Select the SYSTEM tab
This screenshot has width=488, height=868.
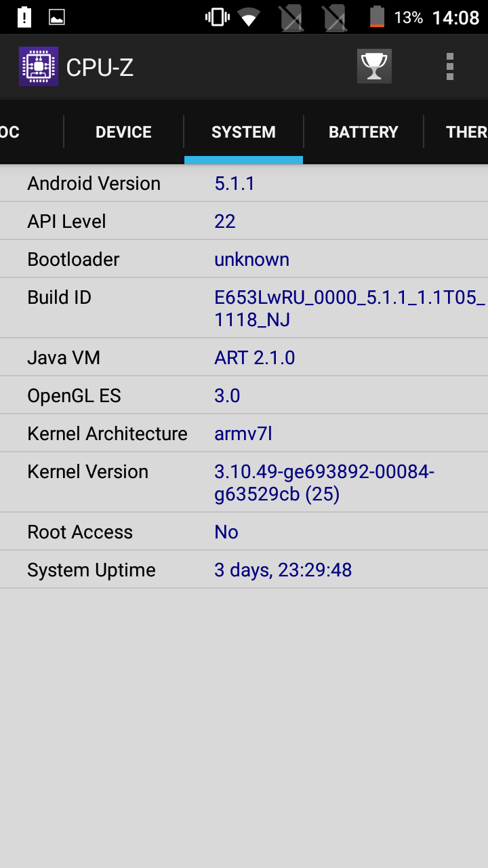pos(243,132)
